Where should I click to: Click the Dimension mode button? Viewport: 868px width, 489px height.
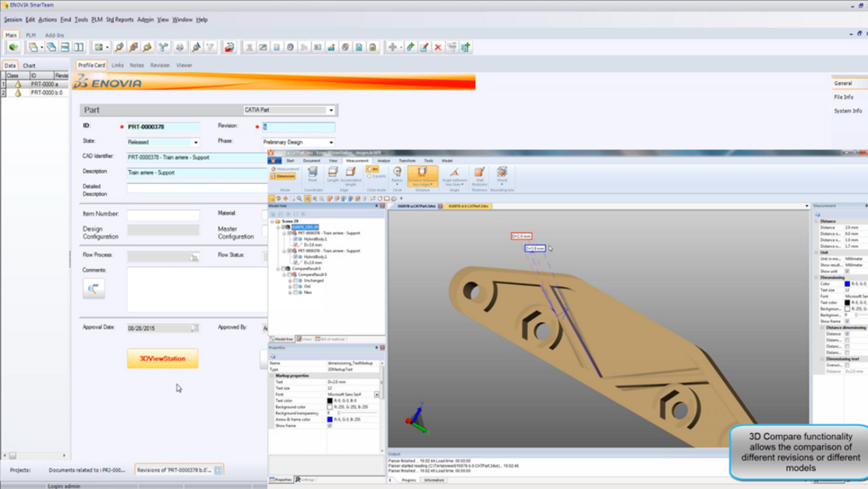point(283,176)
